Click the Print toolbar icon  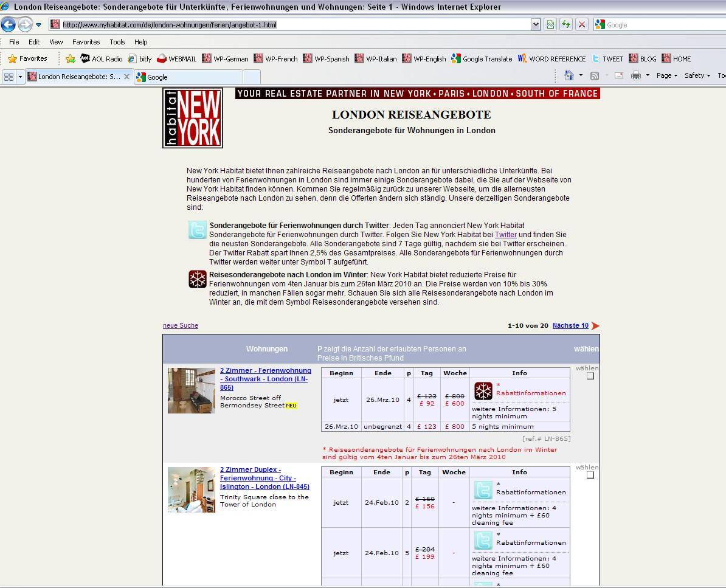coord(636,76)
